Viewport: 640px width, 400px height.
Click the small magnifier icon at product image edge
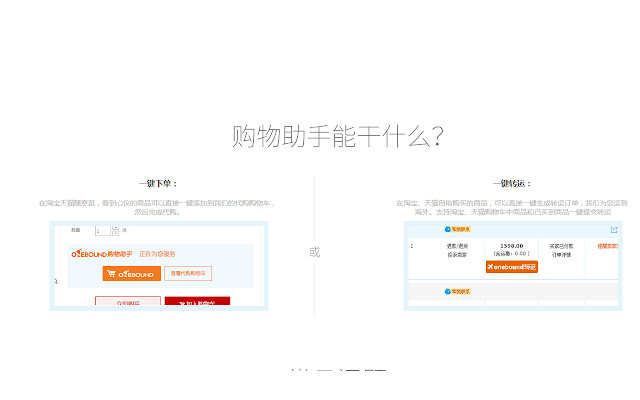click(56, 281)
